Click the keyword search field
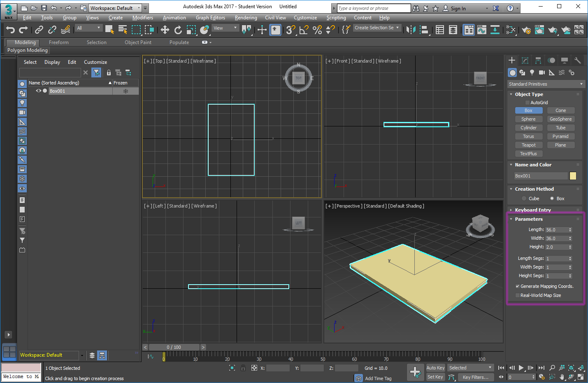This screenshot has width=588, height=383. (374, 8)
